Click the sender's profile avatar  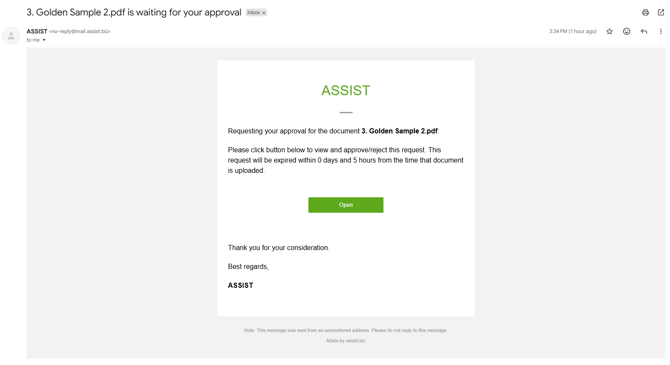click(x=11, y=35)
